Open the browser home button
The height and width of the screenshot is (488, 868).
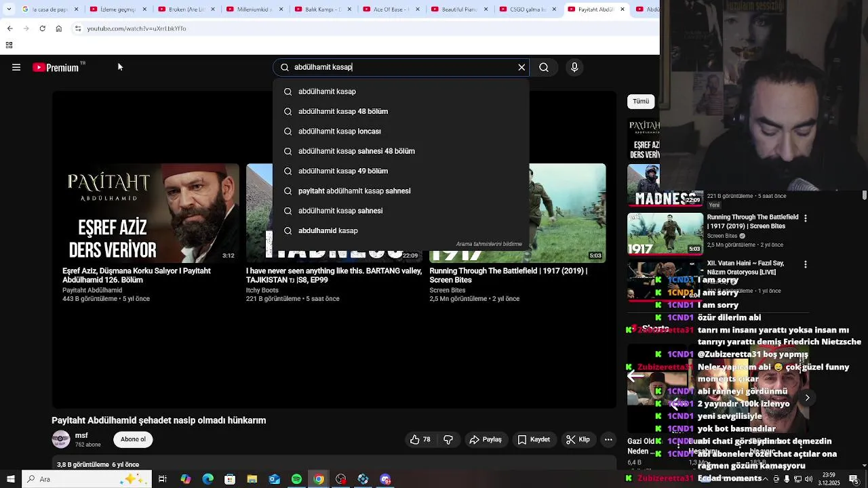click(x=59, y=28)
